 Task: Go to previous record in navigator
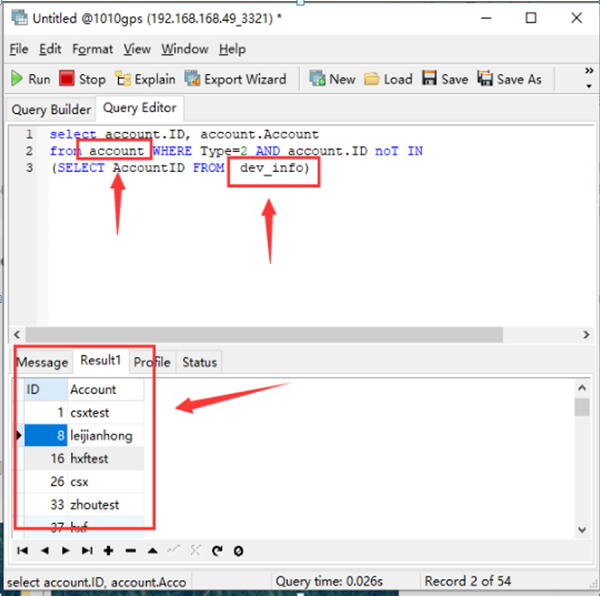[45, 550]
